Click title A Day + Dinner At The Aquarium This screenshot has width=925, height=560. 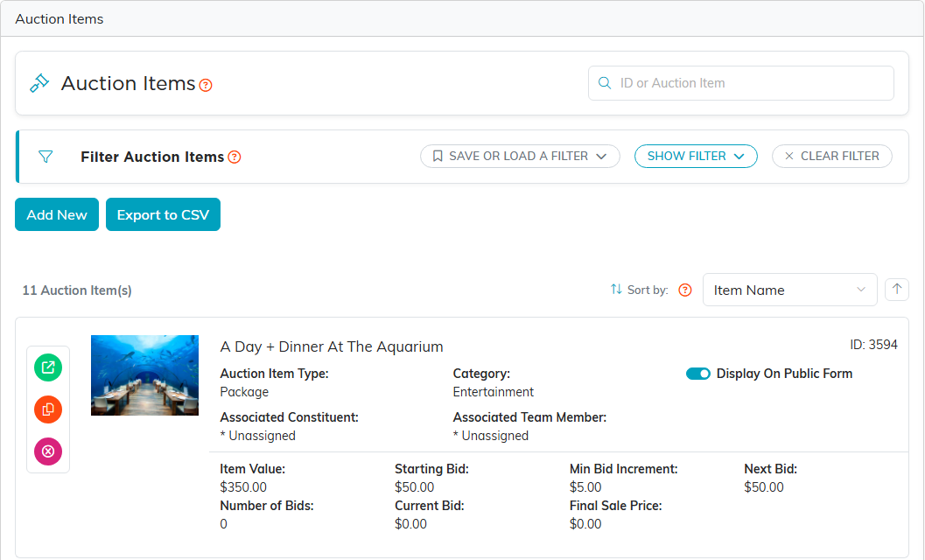pos(332,346)
